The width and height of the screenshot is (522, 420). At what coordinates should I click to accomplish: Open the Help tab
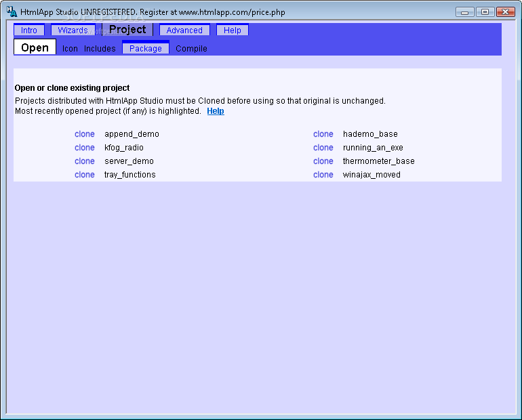[x=233, y=30]
